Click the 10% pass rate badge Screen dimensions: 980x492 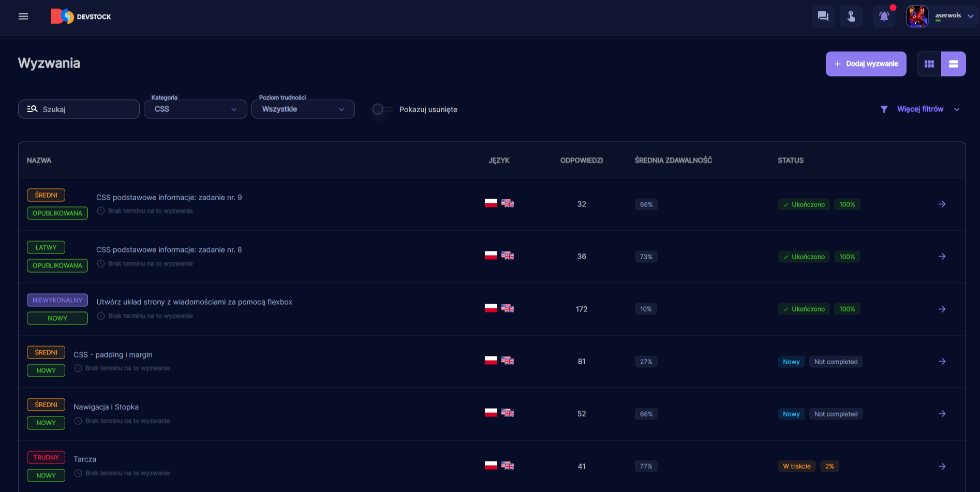click(646, 309)
